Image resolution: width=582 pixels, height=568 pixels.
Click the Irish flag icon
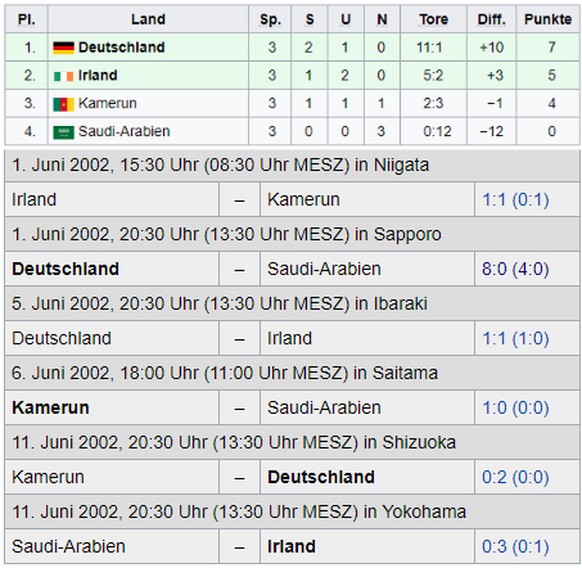click(x=63, y=76)
